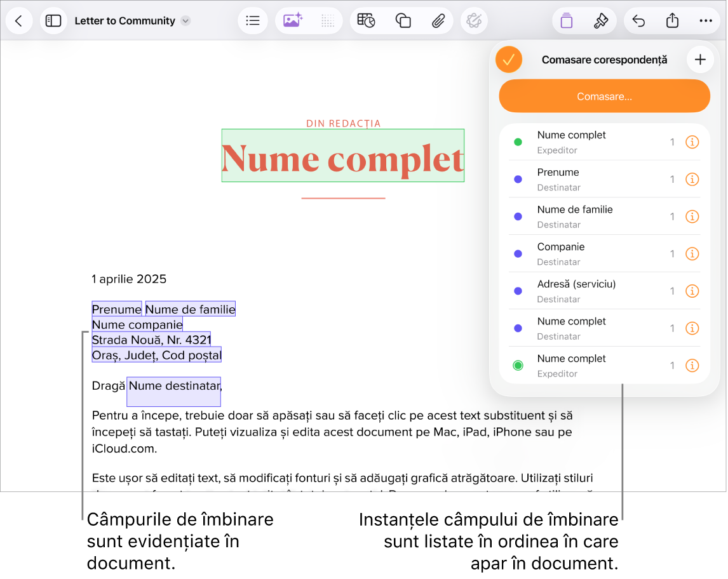This screenshot has width=728, height=579.
Task: Click the Comasare... button
Action: pos(605,96)
